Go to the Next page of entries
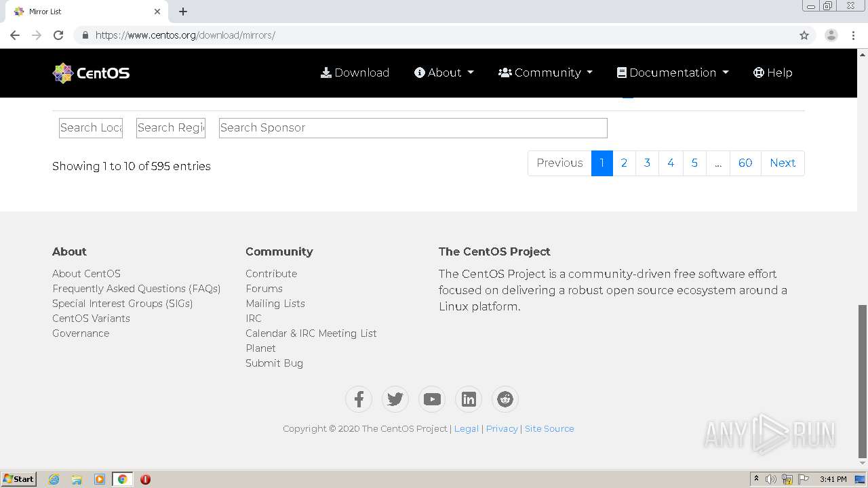This screenshot has height=488, width=868. tap(783, 163)
